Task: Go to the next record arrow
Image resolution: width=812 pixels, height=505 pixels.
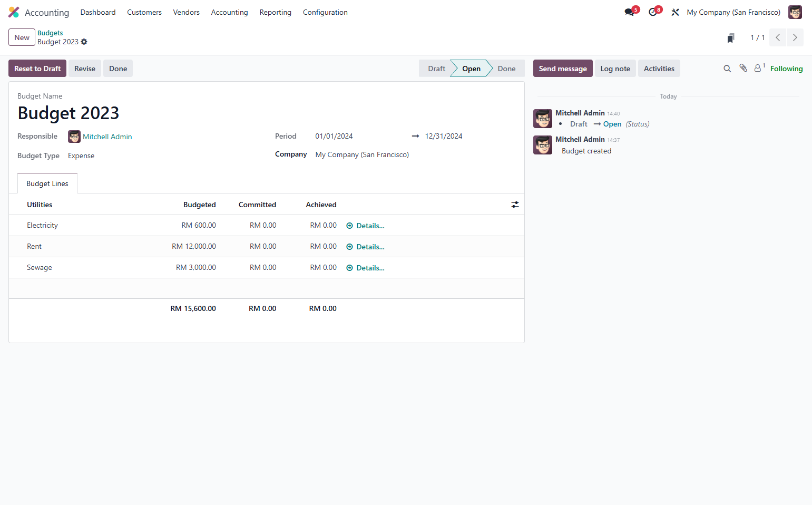Action: 795,37
